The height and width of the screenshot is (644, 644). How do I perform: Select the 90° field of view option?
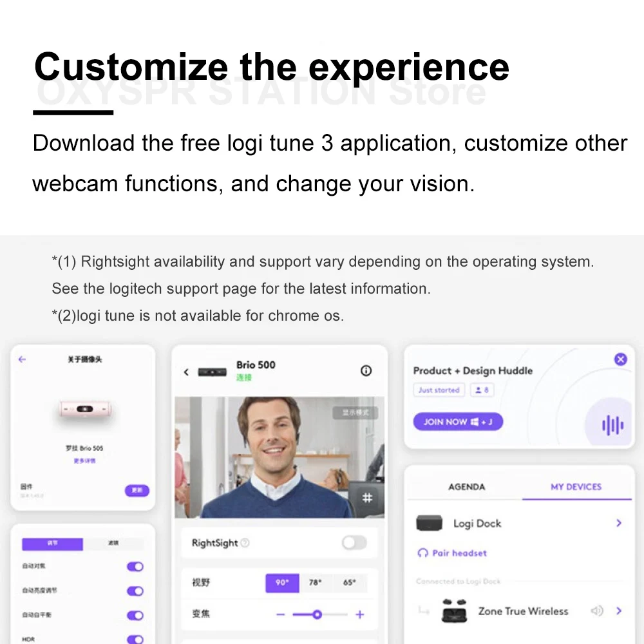pos(282,583)
